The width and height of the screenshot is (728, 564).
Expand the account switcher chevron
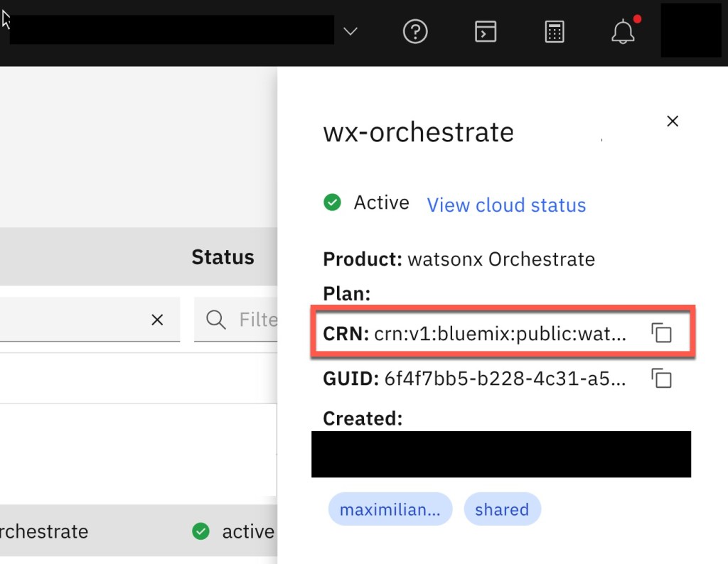point(350,32)
